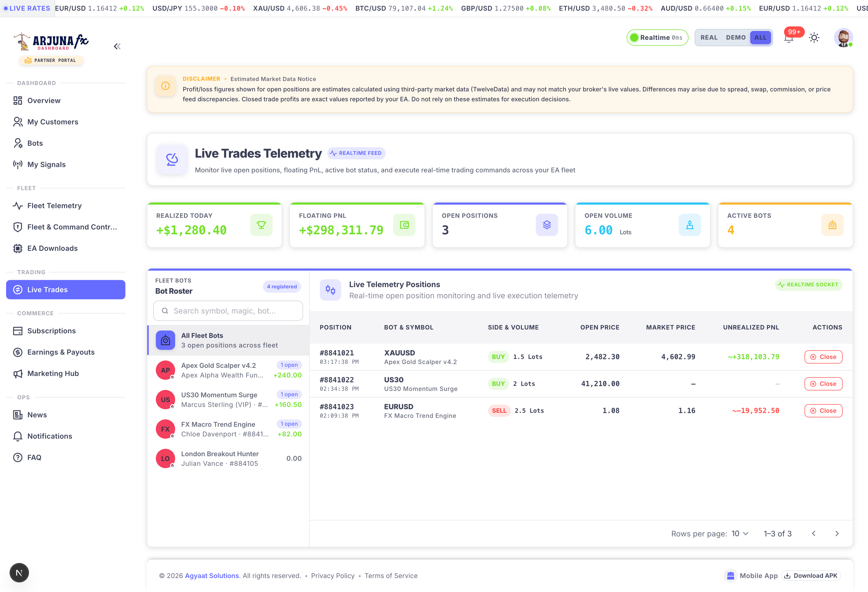Open Earnings & Payouts in the sidebar

coord(66,352)
